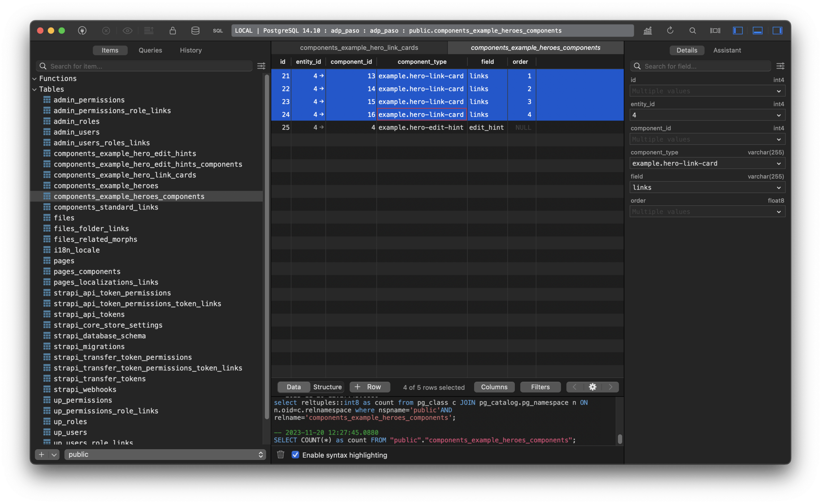Switch to components_example_hero_link_cards tab
This screenshot has height=504, width=821.
coord(359,48)
